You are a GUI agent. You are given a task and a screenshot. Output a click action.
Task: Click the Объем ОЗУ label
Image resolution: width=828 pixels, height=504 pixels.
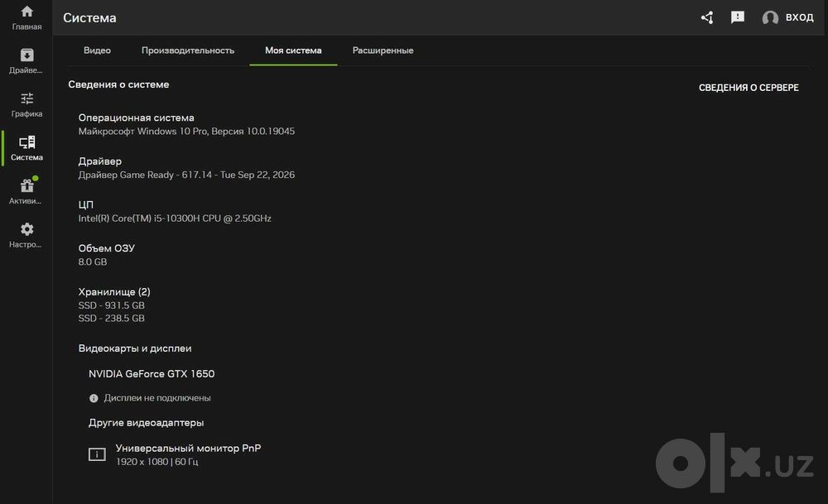pyautogui.click(x=107, y=248)
